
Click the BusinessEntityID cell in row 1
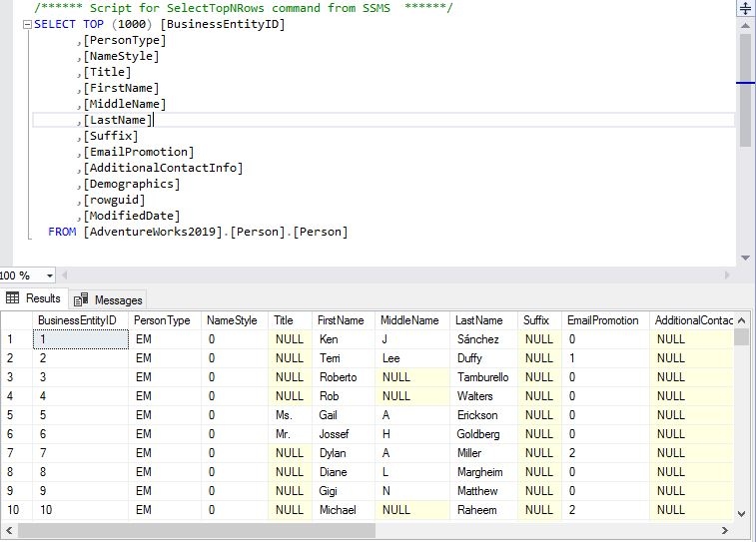point(80,339)
